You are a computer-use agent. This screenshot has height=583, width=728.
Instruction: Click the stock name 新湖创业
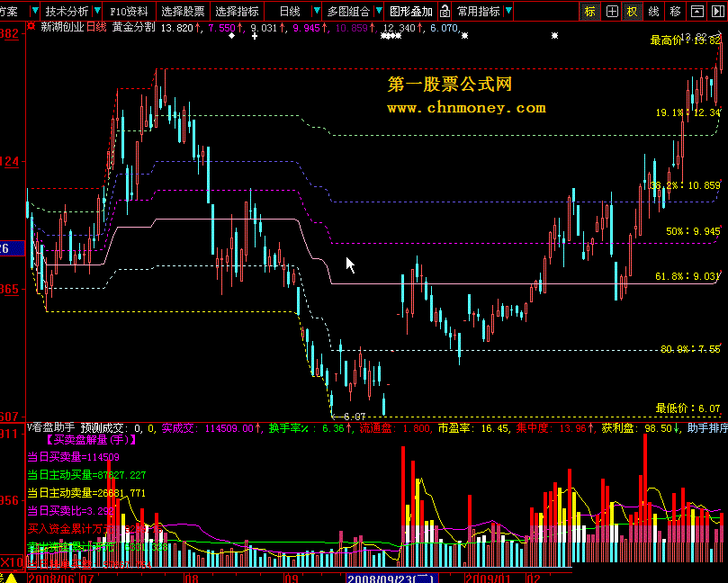click(x=63, y=27)
